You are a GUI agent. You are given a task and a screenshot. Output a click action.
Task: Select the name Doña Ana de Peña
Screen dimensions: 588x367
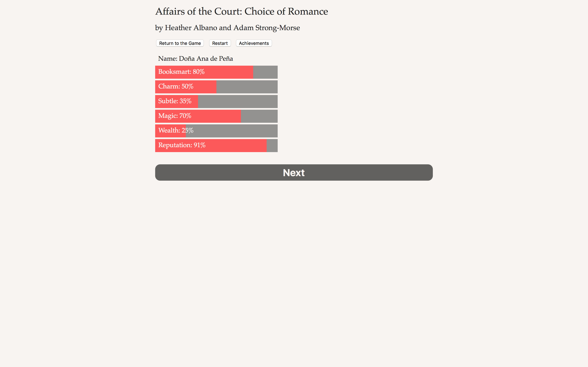pyautogui.click(x=195, y=59)
